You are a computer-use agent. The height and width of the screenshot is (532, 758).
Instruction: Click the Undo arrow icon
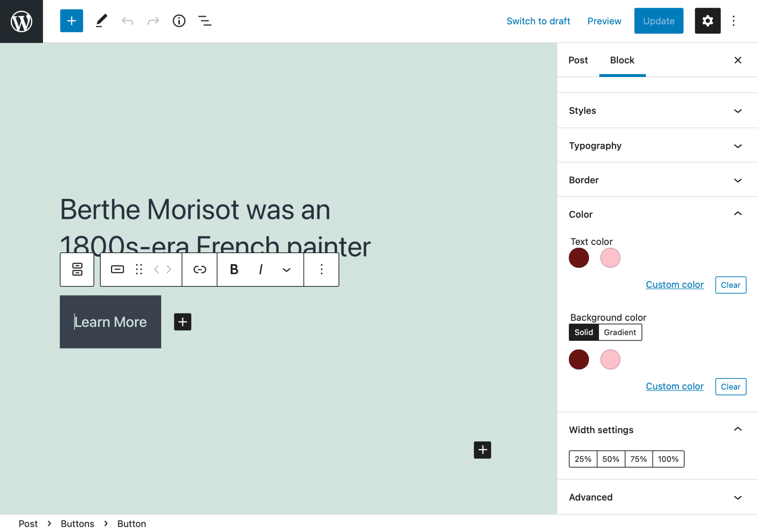(x=127, y=21)
